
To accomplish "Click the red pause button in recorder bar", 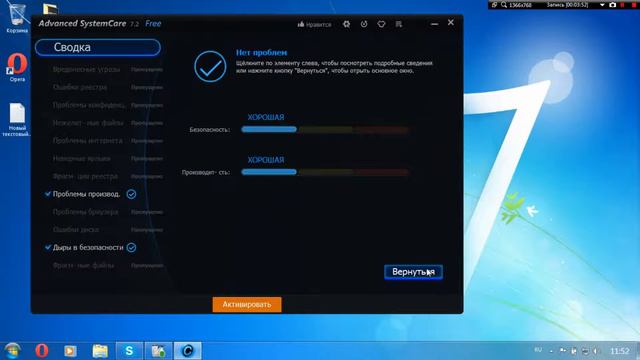I will [623, 5].
